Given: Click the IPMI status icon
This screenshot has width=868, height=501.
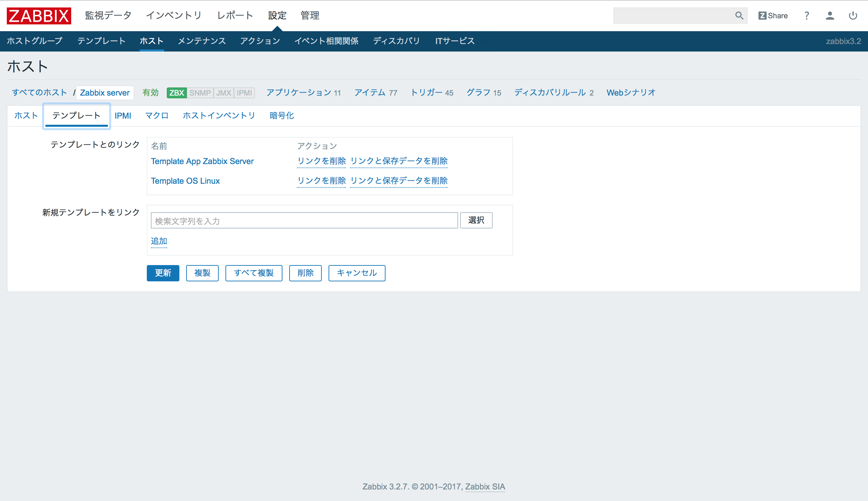Looking at the screenshot, I should [244, 93].
